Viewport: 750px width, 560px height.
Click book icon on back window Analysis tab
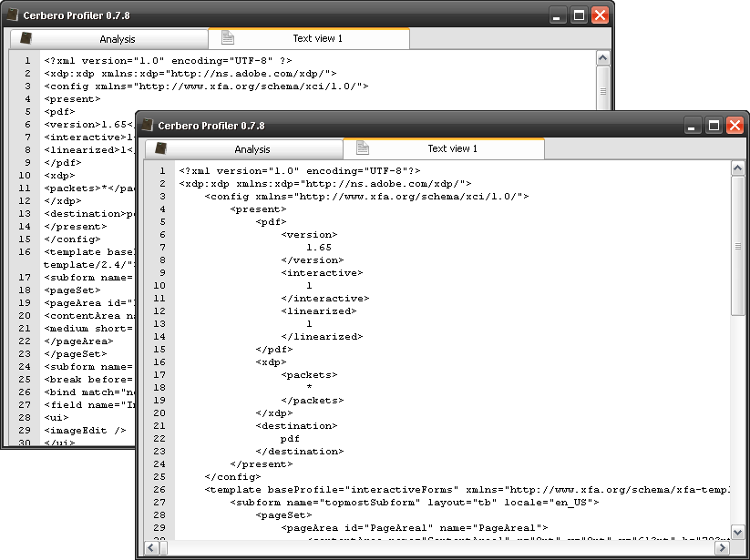point(26,38)
